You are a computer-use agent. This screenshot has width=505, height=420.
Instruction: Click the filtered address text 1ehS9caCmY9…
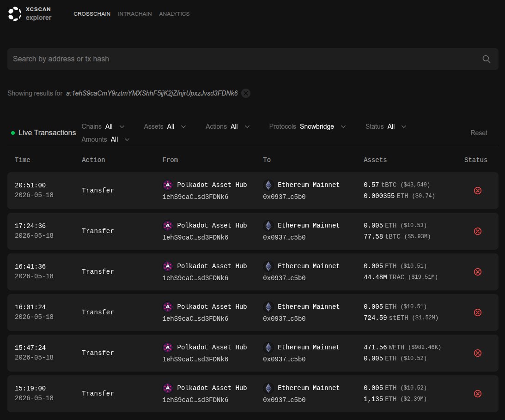click(x=152, y=93)
